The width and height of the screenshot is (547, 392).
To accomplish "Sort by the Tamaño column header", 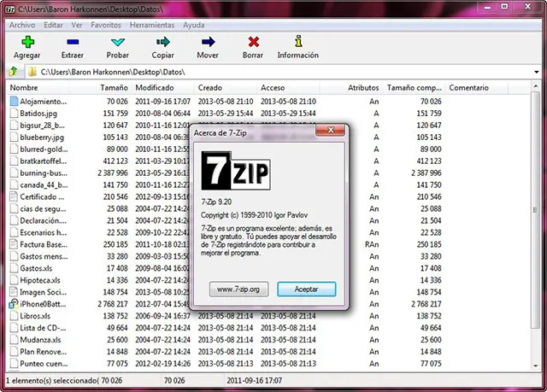I will coord(114,88).
